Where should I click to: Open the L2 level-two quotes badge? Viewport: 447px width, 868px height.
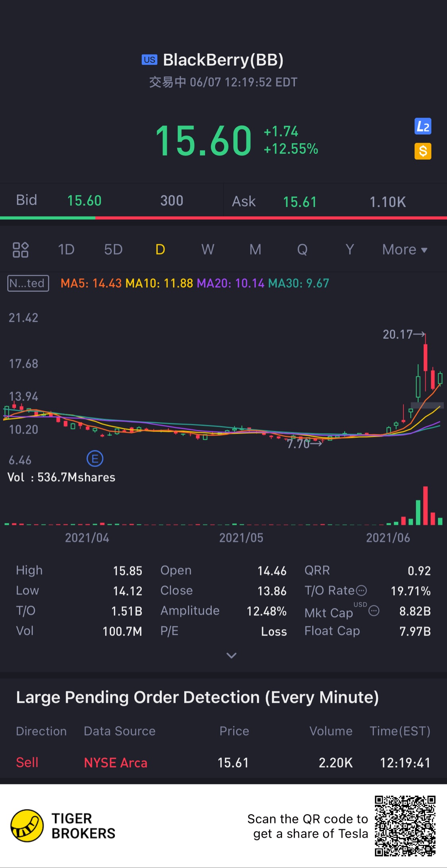pyautogui.click(x=423, y=127)
